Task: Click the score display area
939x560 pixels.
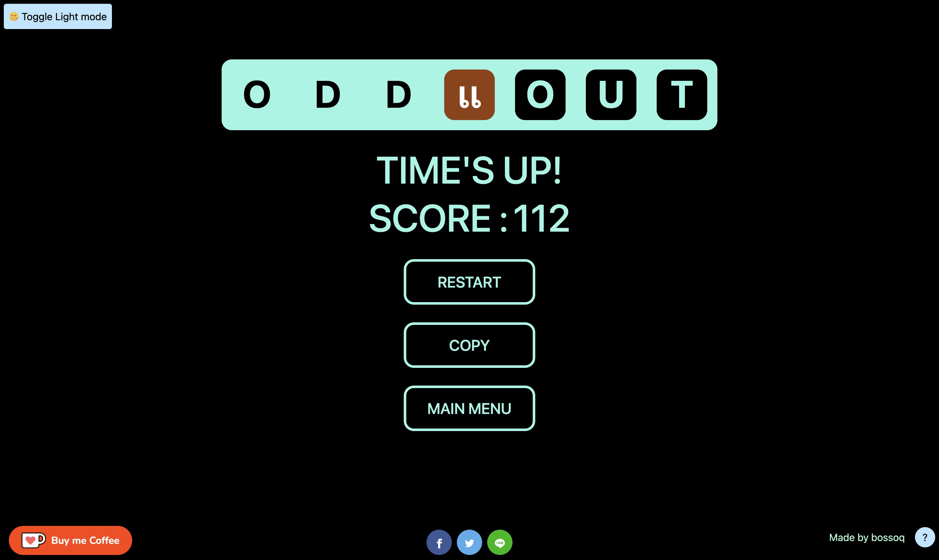Action: [x=469, y=218]
